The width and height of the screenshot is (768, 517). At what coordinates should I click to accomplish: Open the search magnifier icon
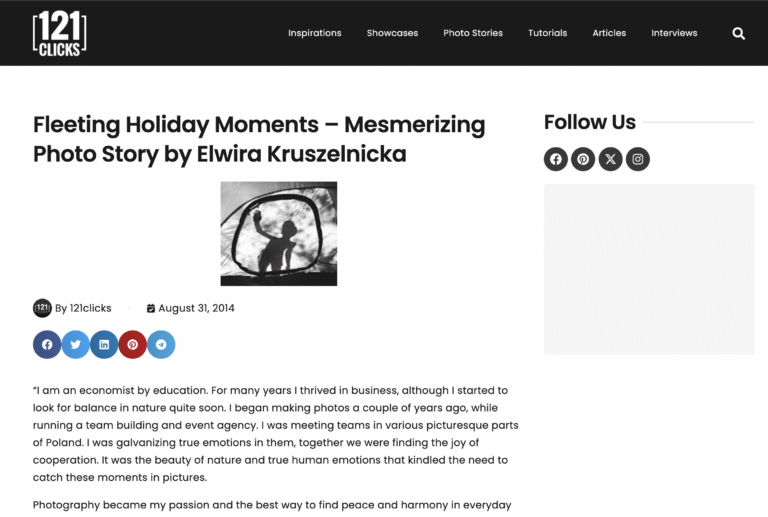(738, 33)
